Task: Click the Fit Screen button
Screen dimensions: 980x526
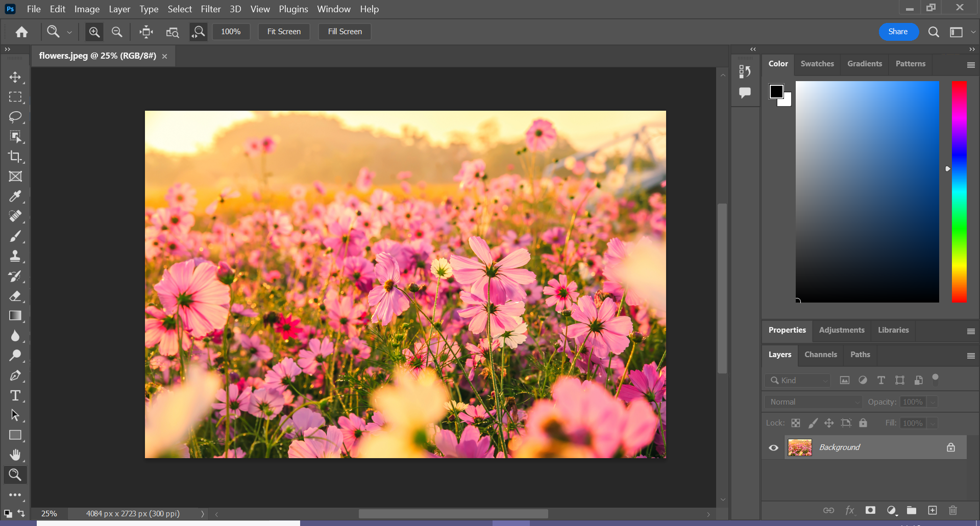Action: [284, 32]
